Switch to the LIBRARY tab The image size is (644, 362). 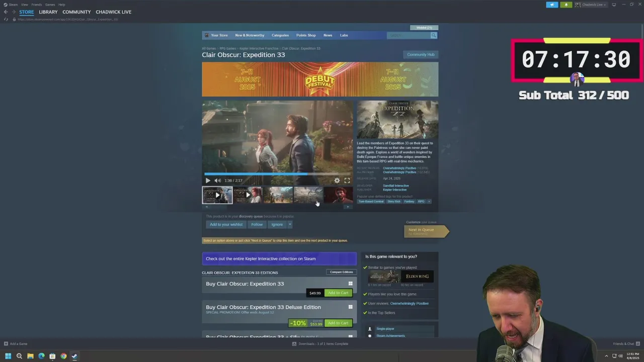coord(48,12)
